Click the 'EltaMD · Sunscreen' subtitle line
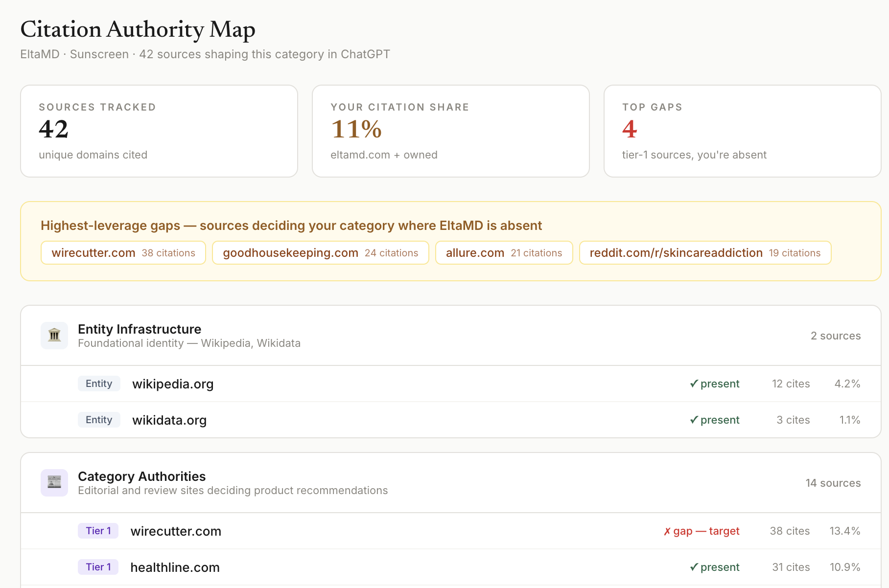The image size is (889, 588). click(x=205, y=54)
